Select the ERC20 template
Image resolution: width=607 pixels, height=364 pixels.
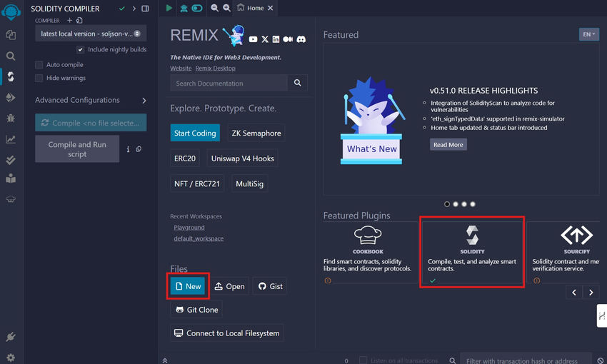[x=185, y=158]
